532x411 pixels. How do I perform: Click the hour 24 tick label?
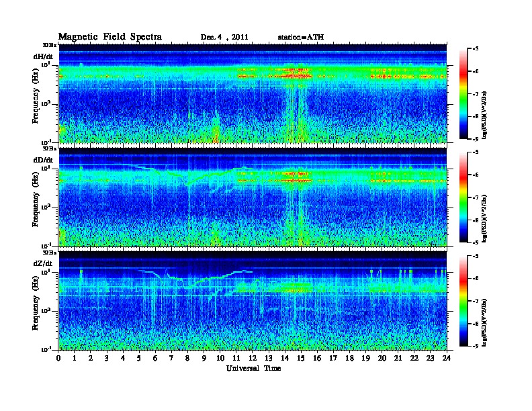click(x=447, y=358)
